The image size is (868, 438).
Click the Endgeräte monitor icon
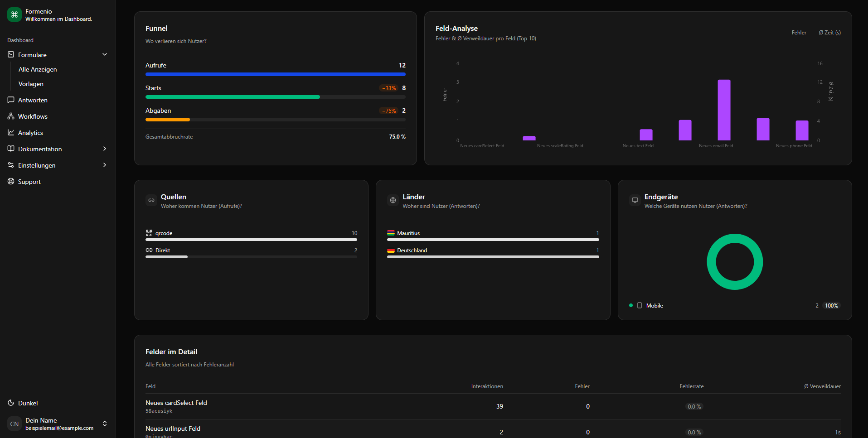click(x=635, y=200)
